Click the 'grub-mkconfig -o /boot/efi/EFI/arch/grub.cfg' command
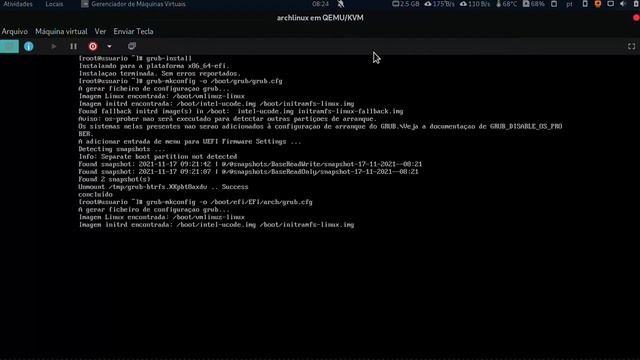 [196, 202]
